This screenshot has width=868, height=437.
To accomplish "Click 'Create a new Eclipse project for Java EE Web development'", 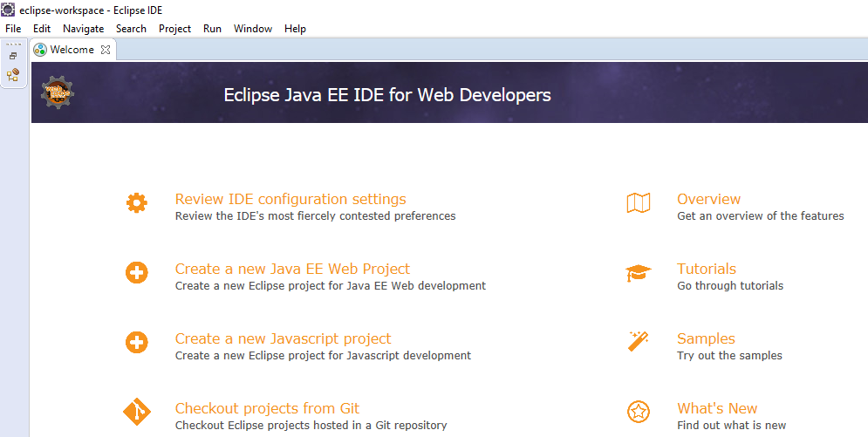I will tap(331, 286).
